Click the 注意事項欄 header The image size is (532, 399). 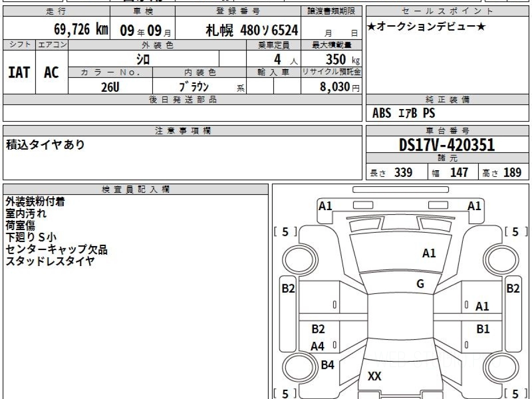tap(183, 131)
